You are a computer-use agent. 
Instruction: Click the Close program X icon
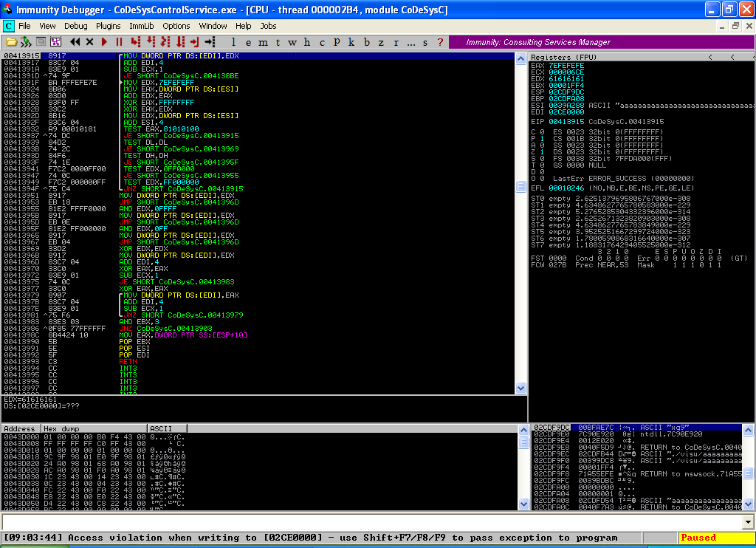click(x=90, y=42)
